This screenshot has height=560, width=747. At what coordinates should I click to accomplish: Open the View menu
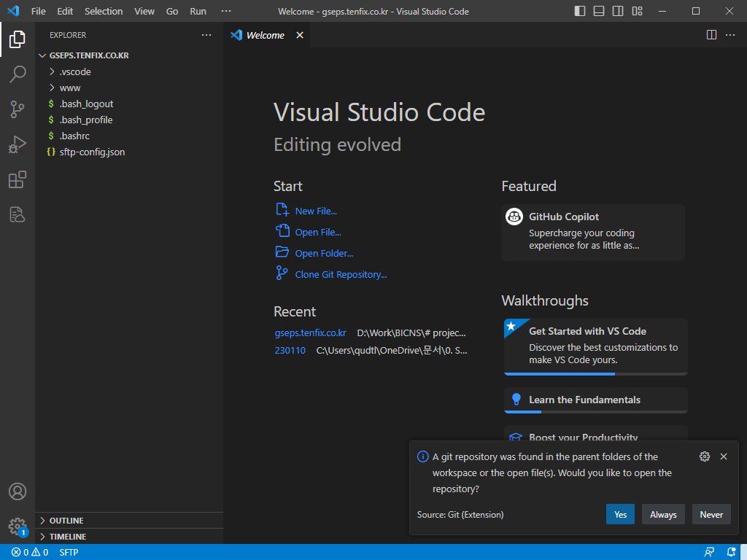144,11
